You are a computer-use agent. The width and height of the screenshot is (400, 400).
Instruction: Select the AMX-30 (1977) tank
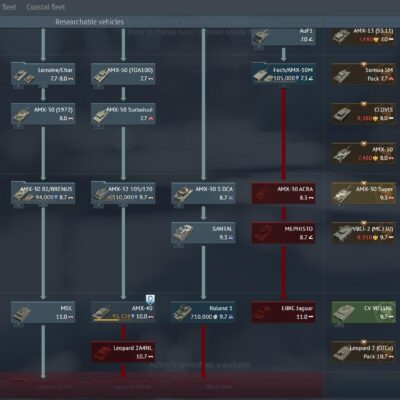(43, 114)
